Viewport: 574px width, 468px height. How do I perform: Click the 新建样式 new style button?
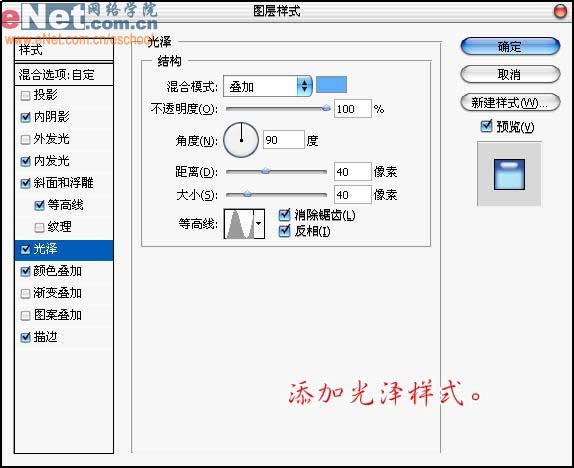pyautogui.click(x=510, y=103)
